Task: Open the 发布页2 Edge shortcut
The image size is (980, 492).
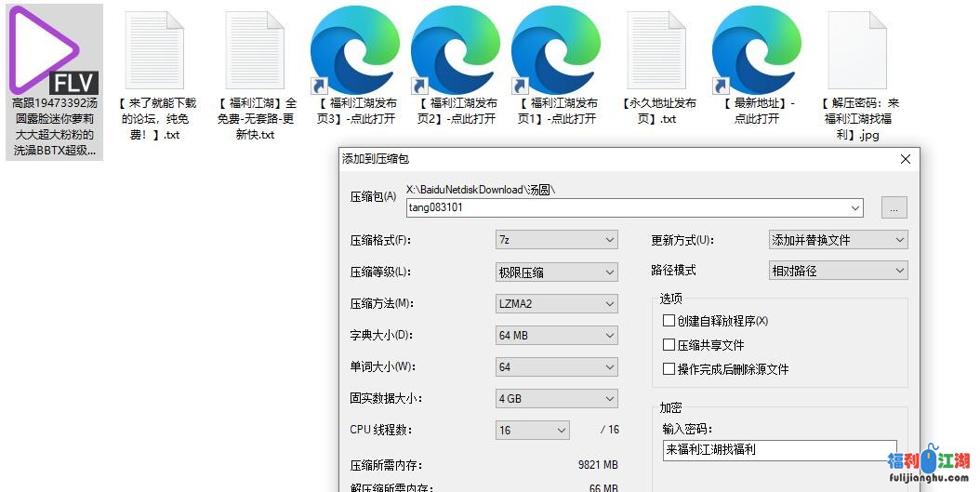Action: [456, 50]
